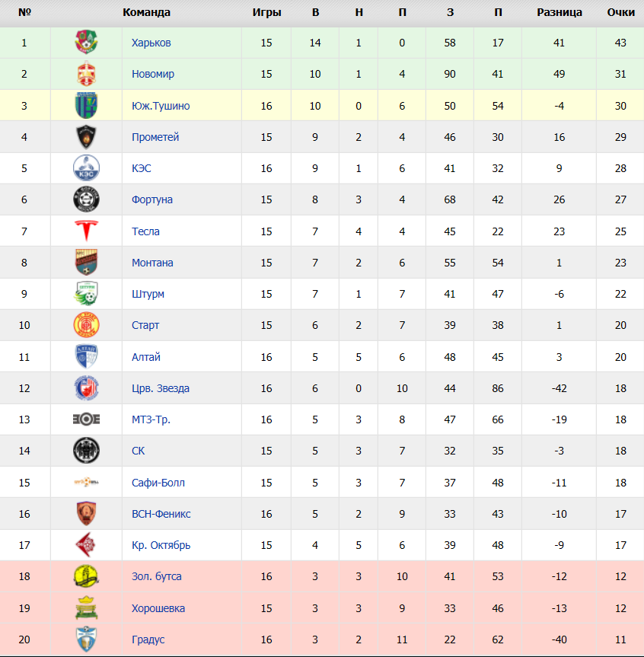Open the Црв. Звезда team link
Image resolution: width=644 pixels, height=657 pixels.
[161, 389]
